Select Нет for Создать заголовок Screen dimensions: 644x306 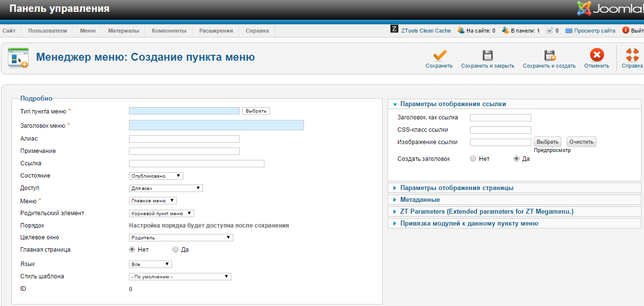[x=473, y=159]
